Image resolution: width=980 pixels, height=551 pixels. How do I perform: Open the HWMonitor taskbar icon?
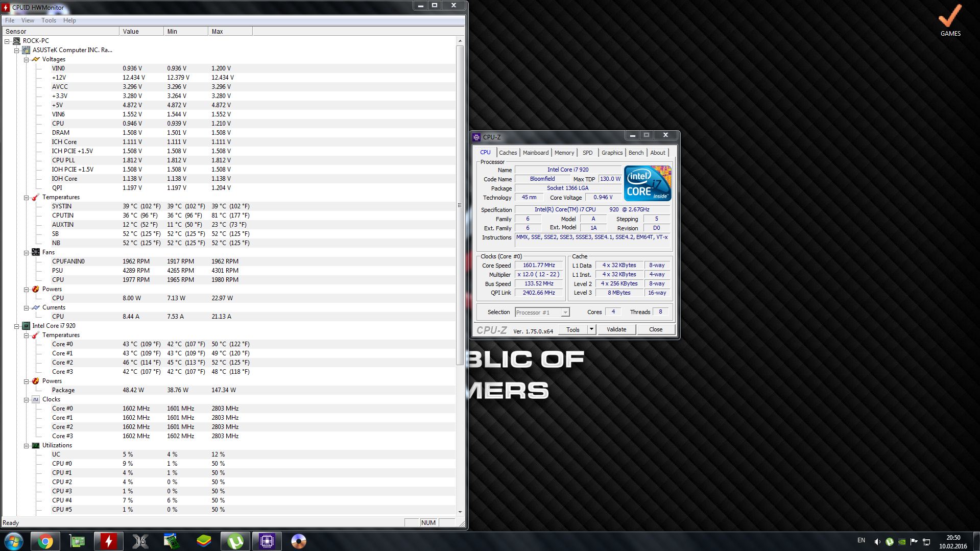tap(108, 541)
